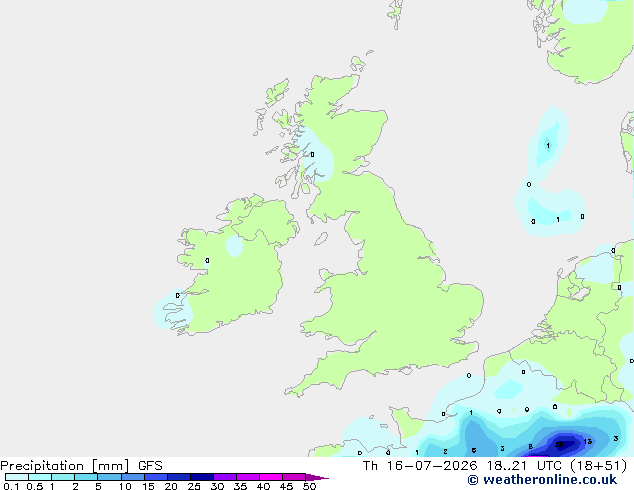
Task: Choose the legend swatch between 2 and 5
Action: 86,477
